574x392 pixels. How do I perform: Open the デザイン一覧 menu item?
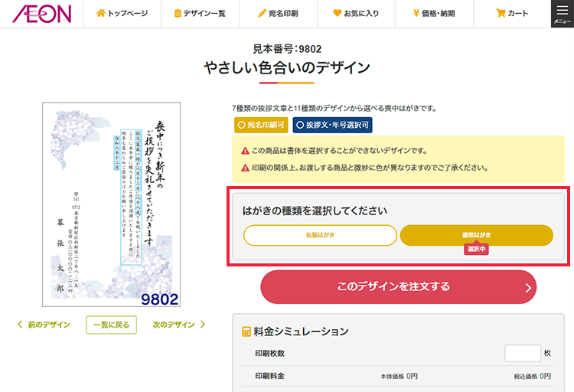pyautogui.click(x=201, y=14)
